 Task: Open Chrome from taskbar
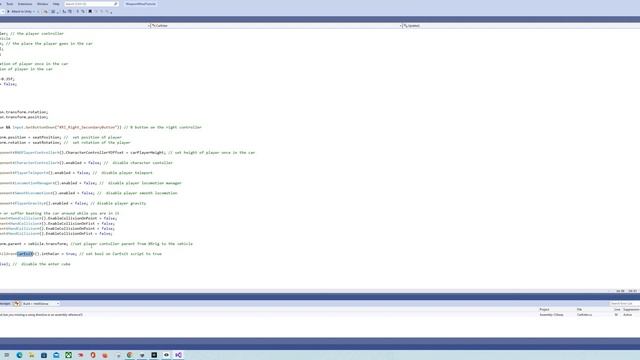point(130,355)
